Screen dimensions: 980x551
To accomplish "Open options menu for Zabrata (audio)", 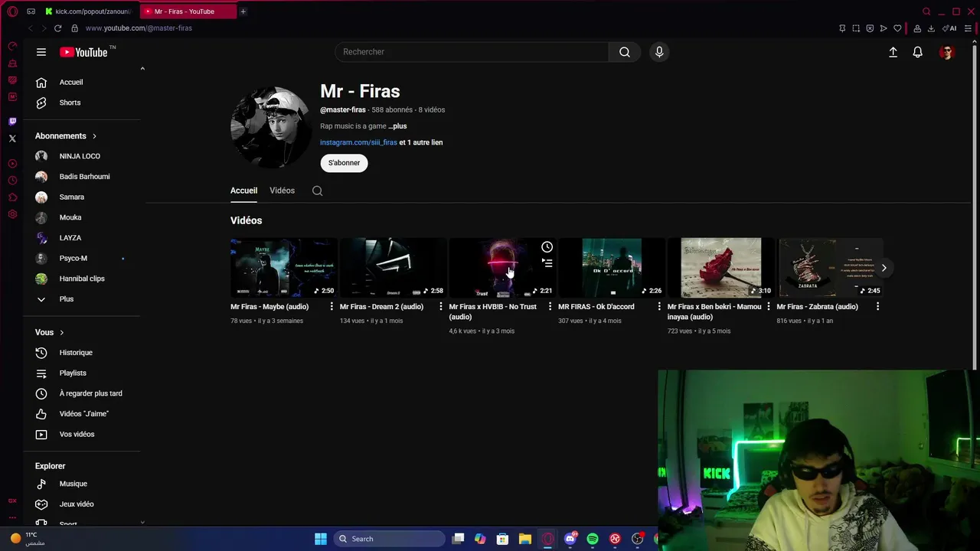I will (877, 307).
